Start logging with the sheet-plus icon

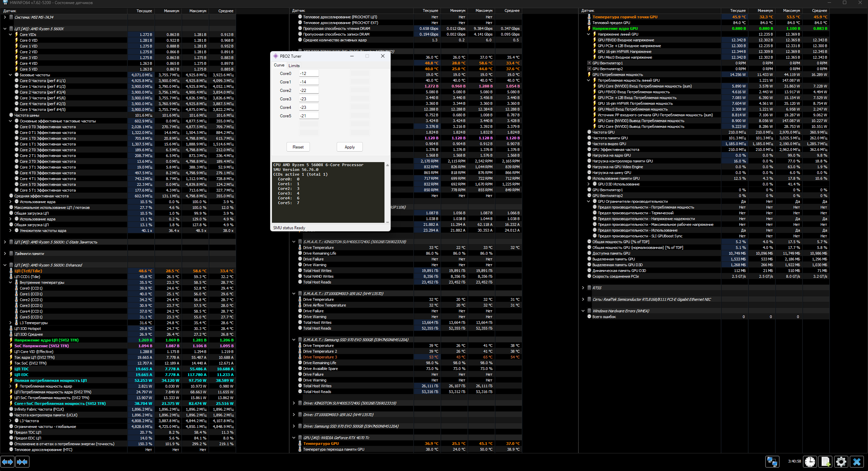pos(825,462)
